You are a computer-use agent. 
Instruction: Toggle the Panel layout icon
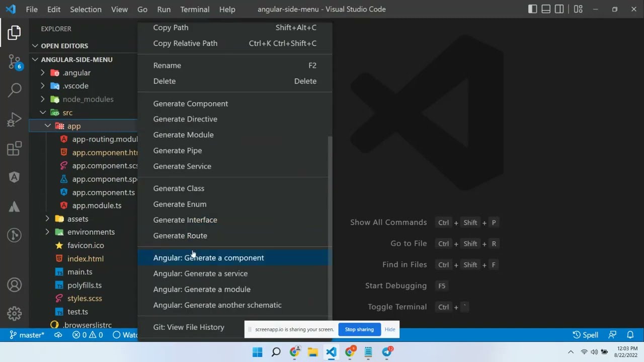coord(546,9)
